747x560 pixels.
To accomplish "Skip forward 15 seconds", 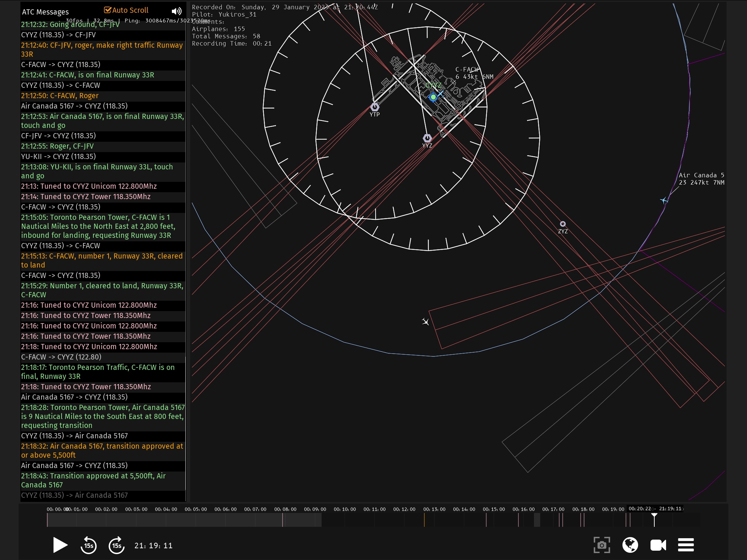I will point(117,545).
